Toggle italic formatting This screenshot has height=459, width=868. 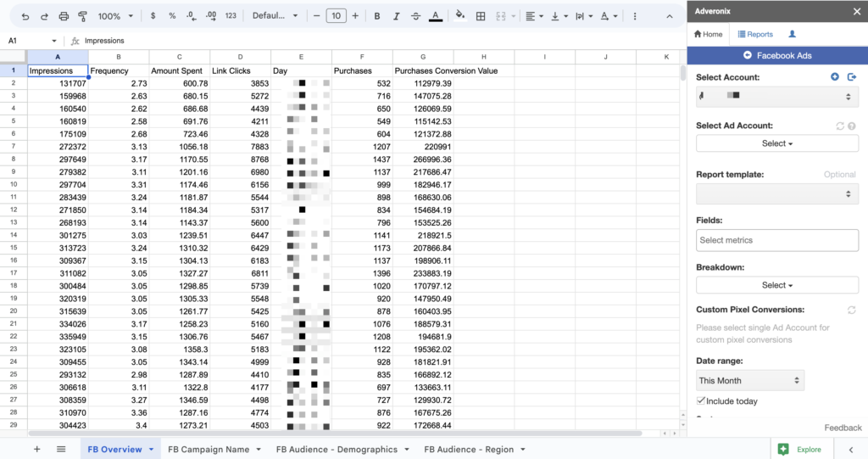click(397, 16)
